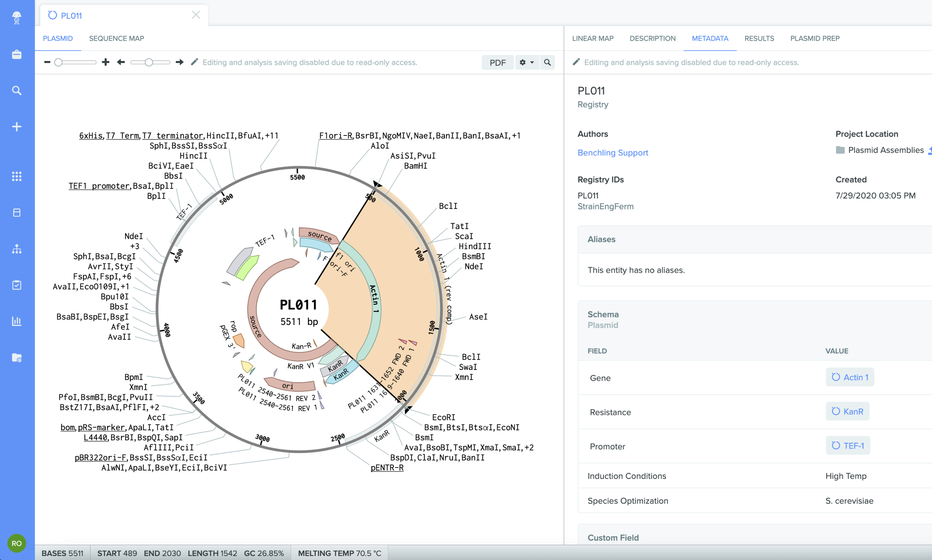Click the GC 26.85% status entry

263,553
